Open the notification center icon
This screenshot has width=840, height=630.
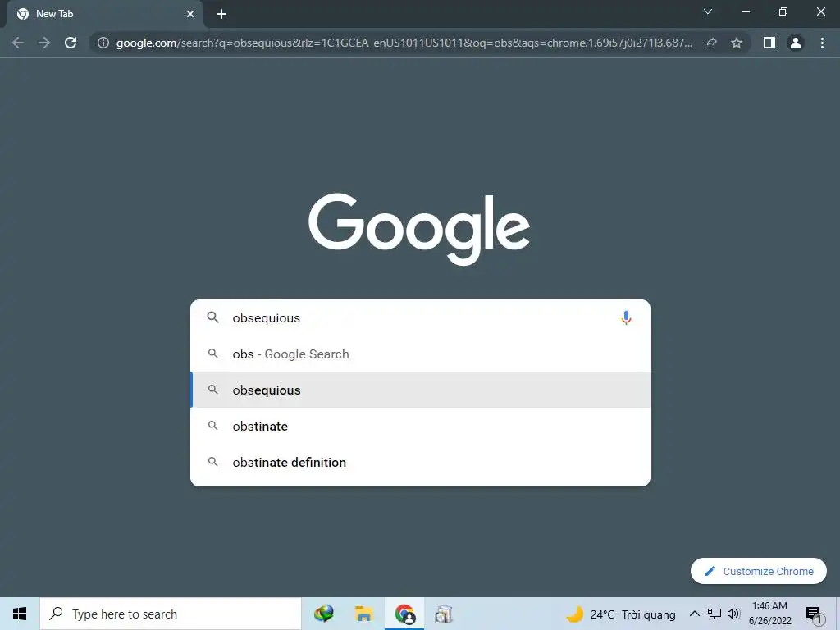click(x=815, y=614)
